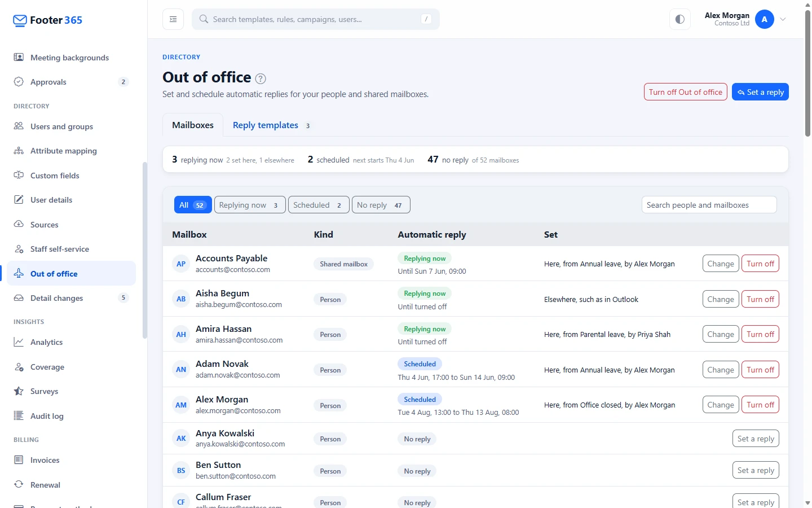Collapse the sidebar with the menu icon
Viewport: 812px width, 508px height.
pos(173,19)
